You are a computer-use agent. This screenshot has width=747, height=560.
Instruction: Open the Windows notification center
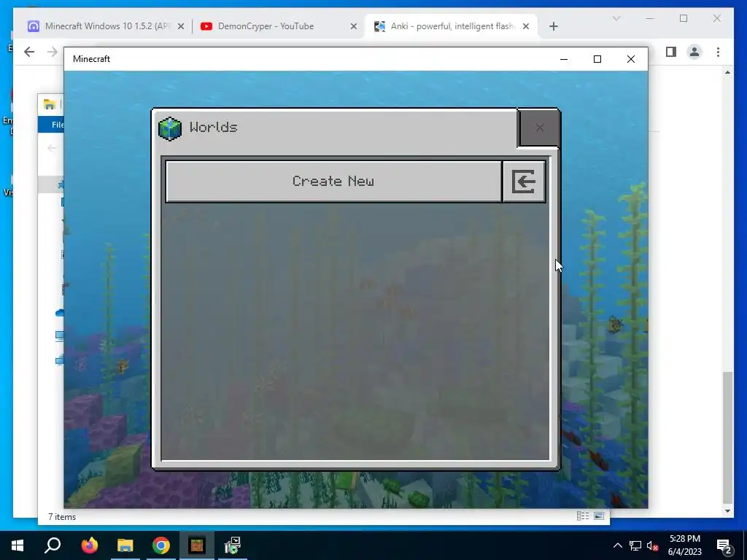(x=724, y=545)
